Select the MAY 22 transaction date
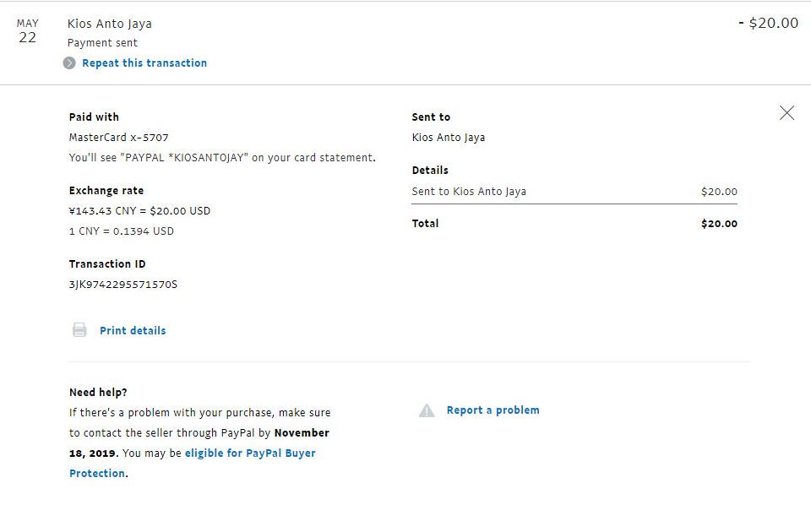 [x=27, y=31]
